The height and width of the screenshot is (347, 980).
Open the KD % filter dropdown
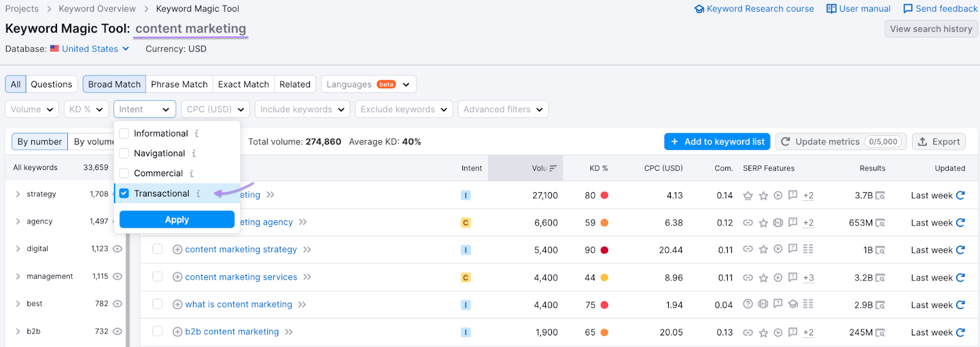(x=86, y=110)
